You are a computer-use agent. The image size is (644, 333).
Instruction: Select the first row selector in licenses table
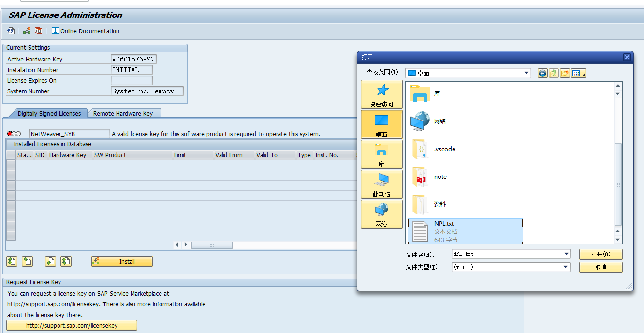tap(11, 165)
